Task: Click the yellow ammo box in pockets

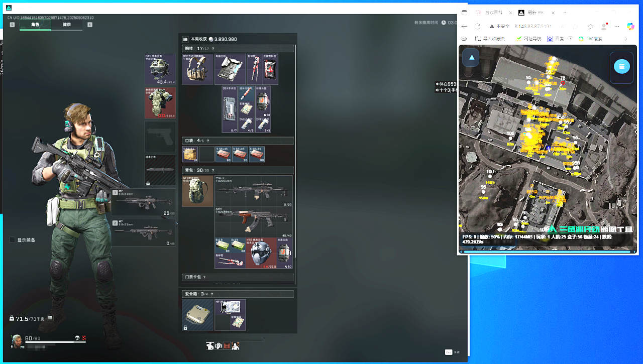Action: (190, 154)
